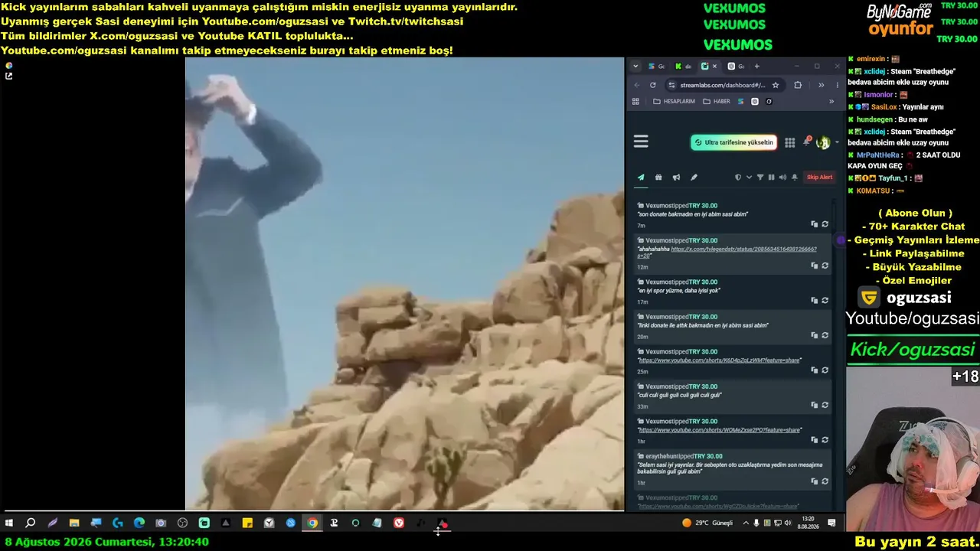Copy the 'culi culi guli guli' tip entry
980x551 pixels.
pyautogui.click(x=814, y=405)
